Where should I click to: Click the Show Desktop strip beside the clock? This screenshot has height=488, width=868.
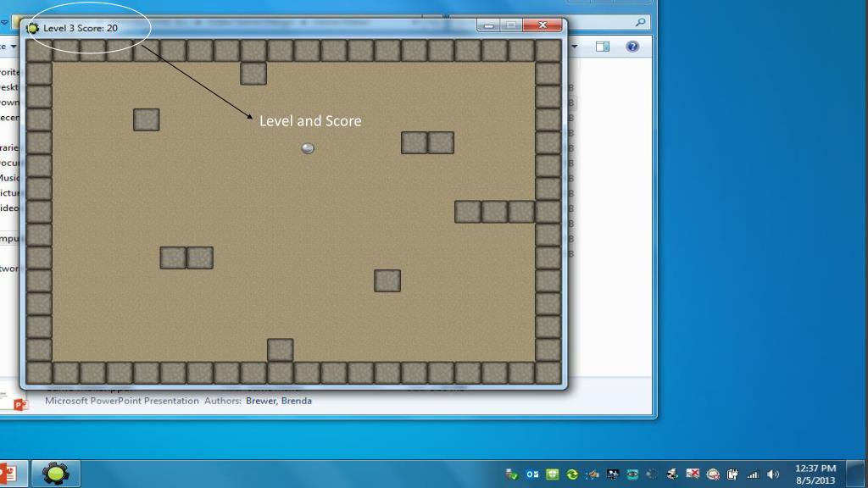(856, 474)
